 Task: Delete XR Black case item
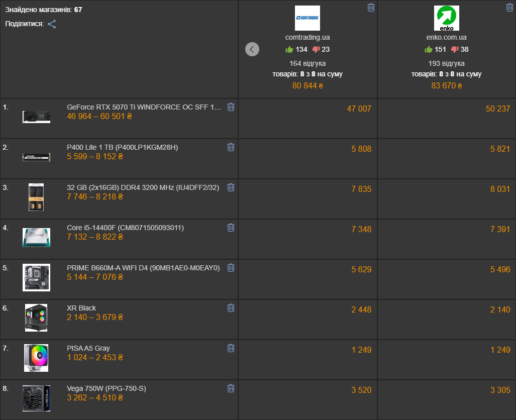(231, 308)
